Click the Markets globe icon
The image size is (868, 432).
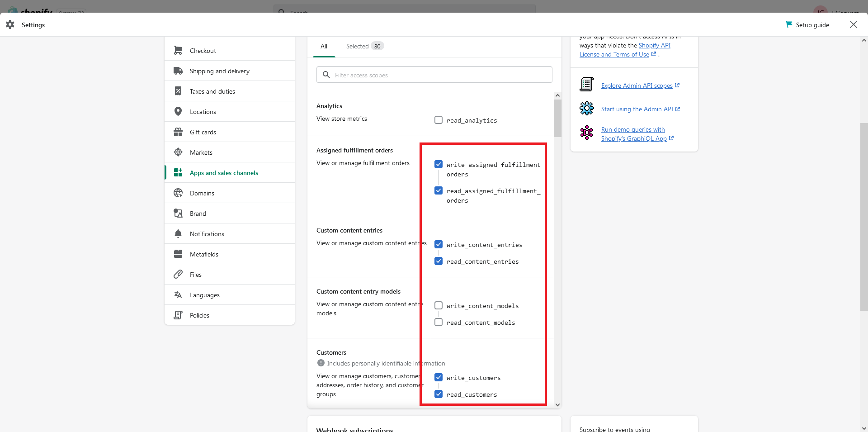(178, 152)
